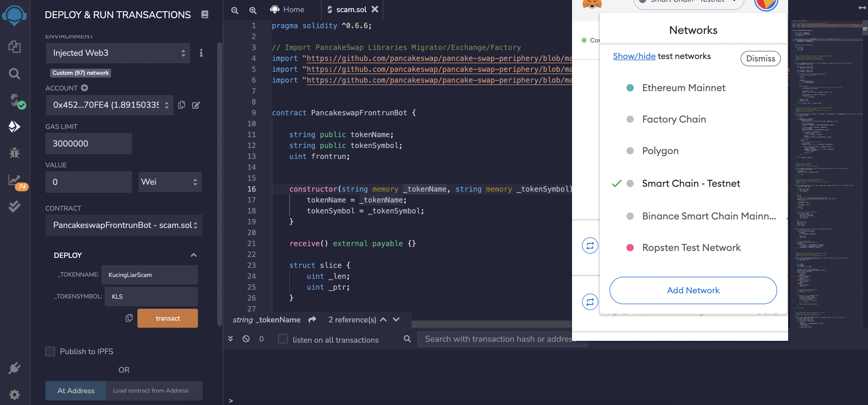Image resolution: width=868 pixels, height=405 pixels.
Task: Open the Wei unit dropdown
Action: pos(170,182)
